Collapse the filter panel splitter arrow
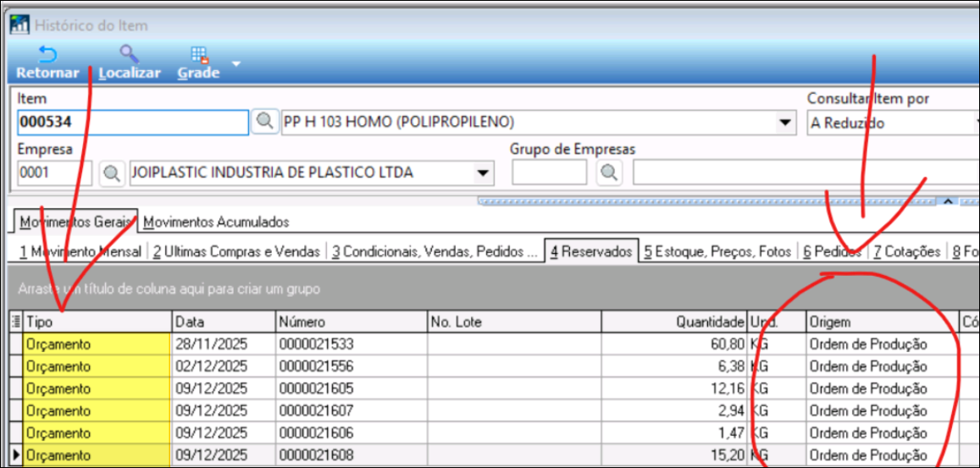980x468 pixels. point(948,201)
